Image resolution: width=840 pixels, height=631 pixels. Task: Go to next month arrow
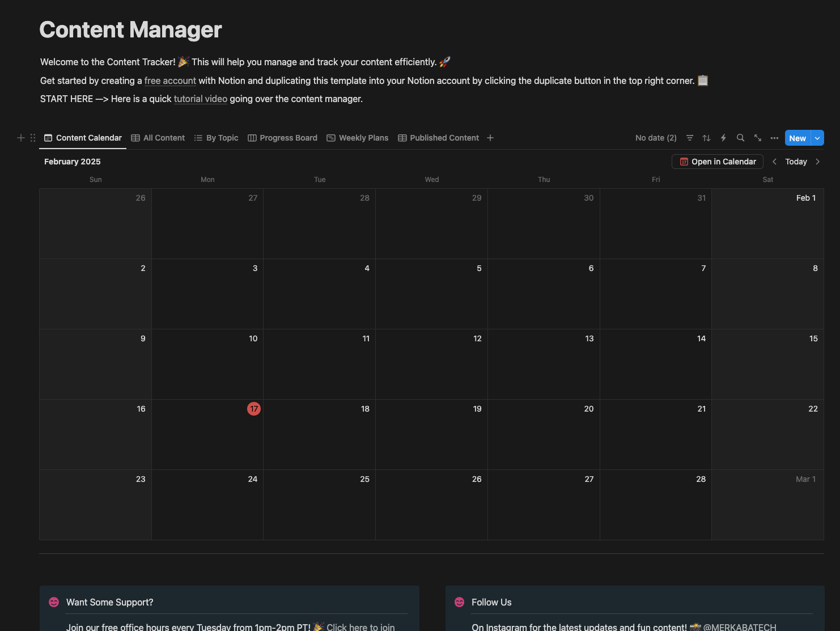pyautogui.click(x=817, y=162)
